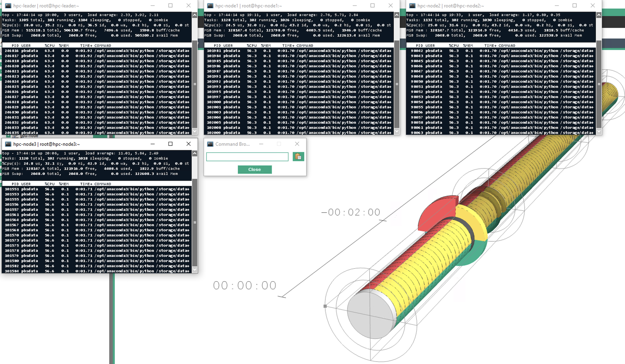Expand the gpu-node tree item
Screen dimensions: 625x364
coord(8,136)
